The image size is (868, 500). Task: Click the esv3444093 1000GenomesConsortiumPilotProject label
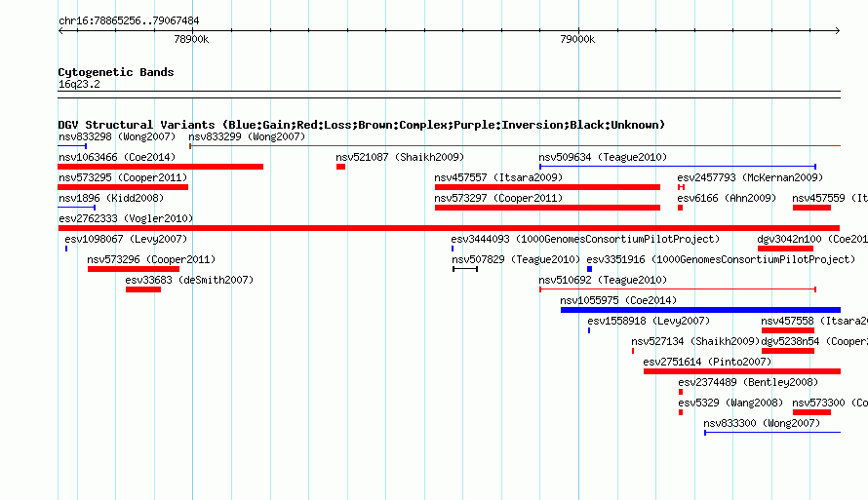tap(585, 239)
